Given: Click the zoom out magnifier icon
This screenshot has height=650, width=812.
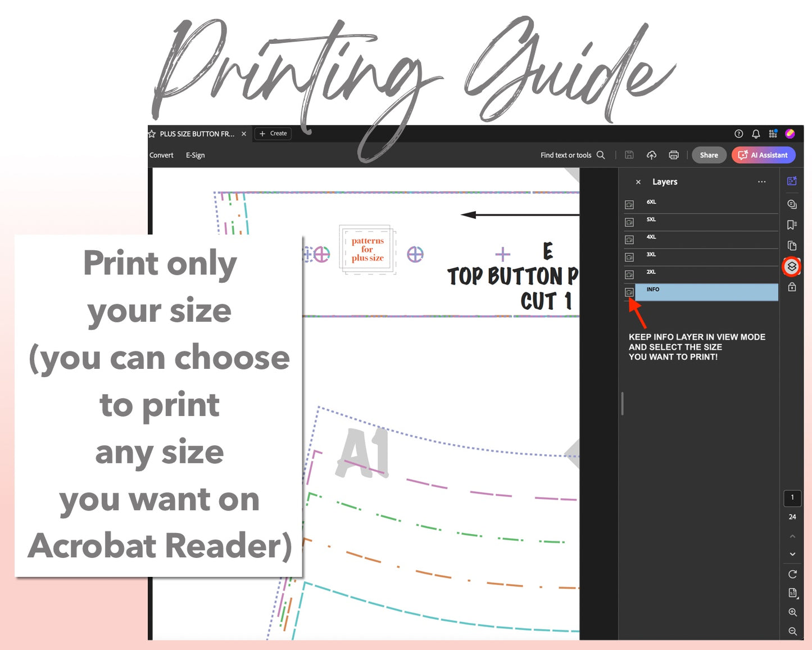Looking at the screenshot, I should tap(792, 631).
